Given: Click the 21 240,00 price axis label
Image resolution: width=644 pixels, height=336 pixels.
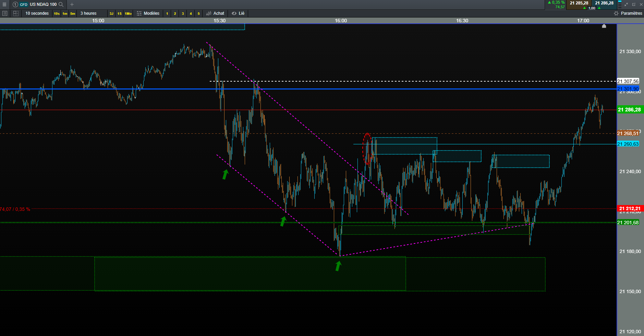Looking at the screenshot, I should (x=630, y=171).
